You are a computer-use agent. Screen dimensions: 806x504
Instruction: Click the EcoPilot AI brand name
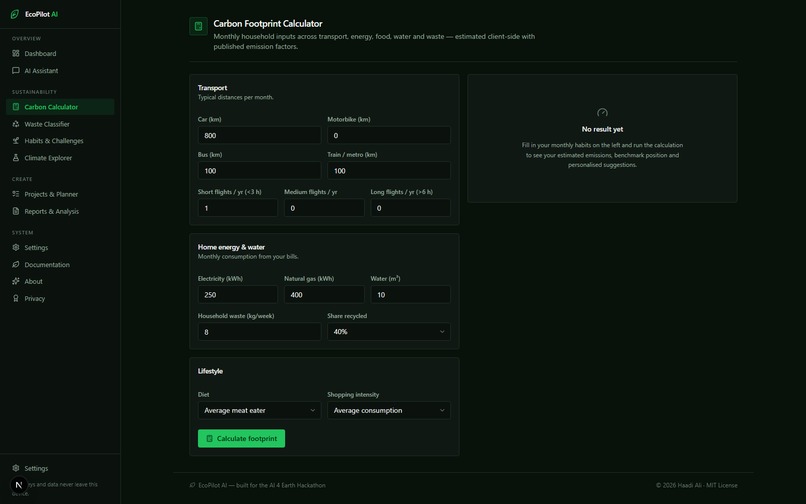point(41,14)
